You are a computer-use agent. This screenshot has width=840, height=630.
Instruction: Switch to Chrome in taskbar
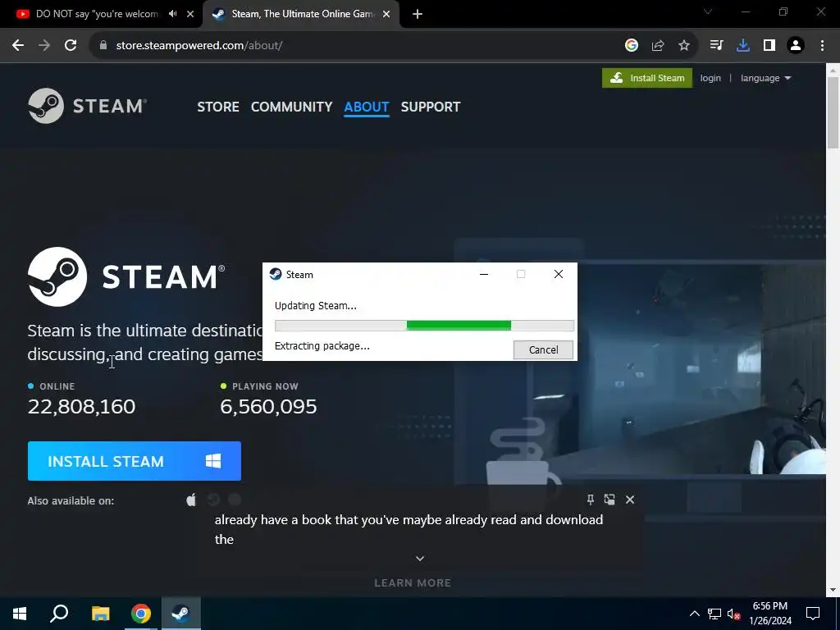pos(141,614)
